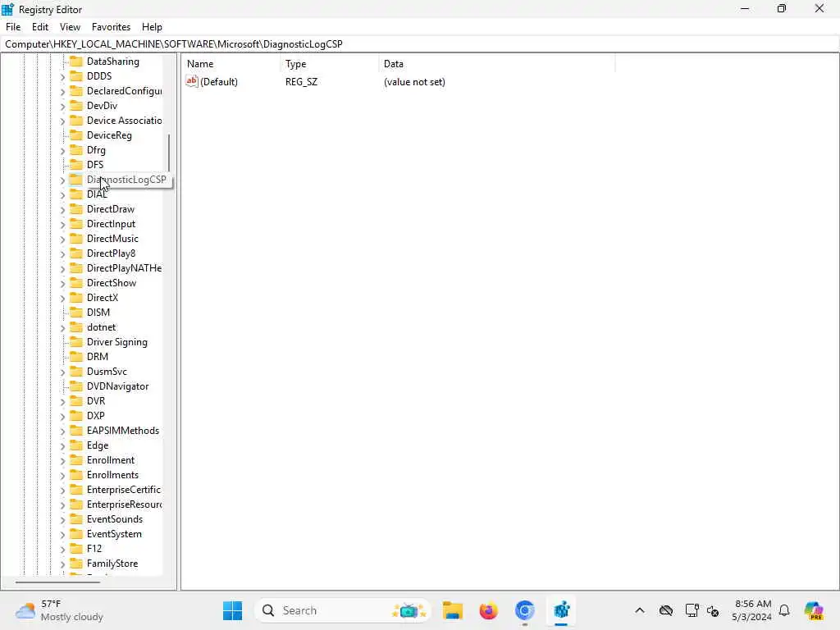Screen dimensions: 840x630
Task: Select the DISM folder icon
Action: point(76,313)
